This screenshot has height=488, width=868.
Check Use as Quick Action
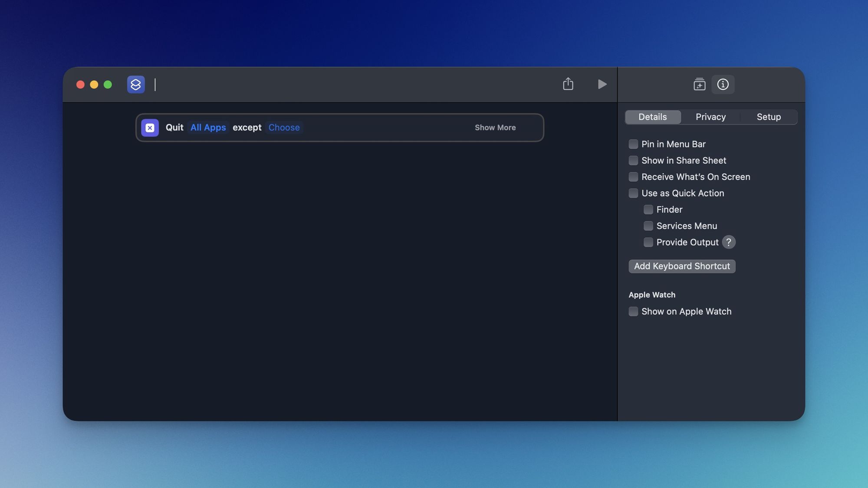(633, 193)
